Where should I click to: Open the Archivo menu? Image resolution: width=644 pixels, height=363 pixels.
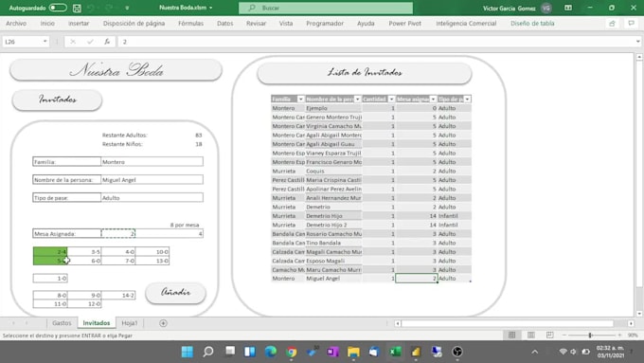(16, 24)
